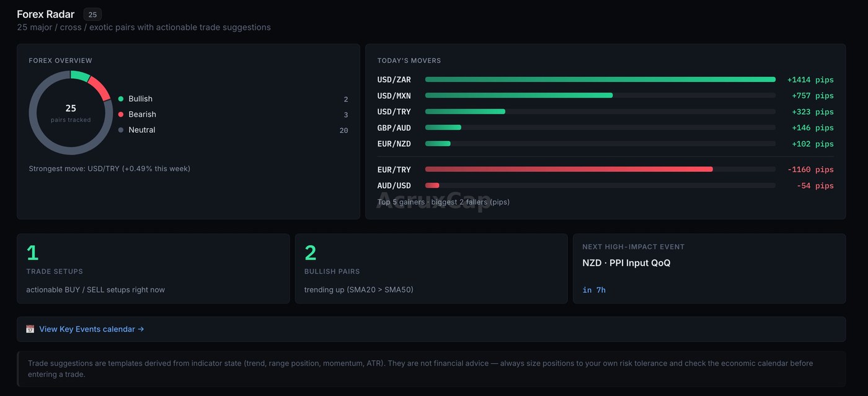Image resolution: width=868 pixels, height=396 pixels.
Task: Select the Bullish legend label
Action: (140, 99)
